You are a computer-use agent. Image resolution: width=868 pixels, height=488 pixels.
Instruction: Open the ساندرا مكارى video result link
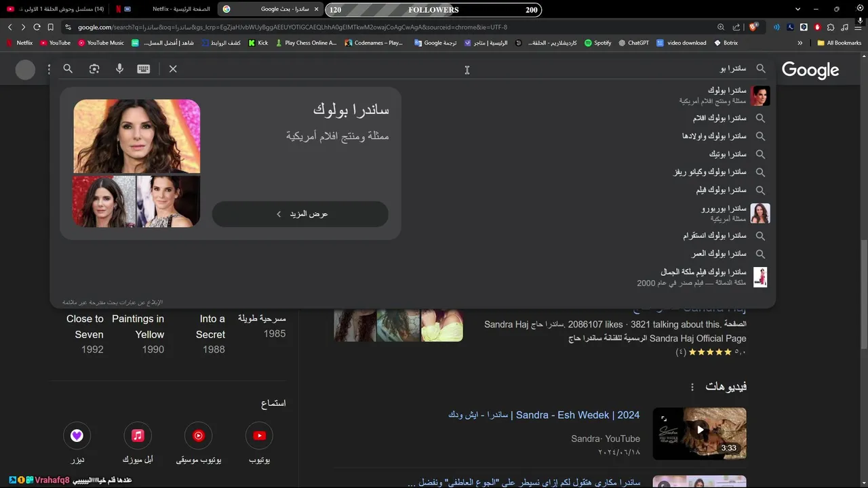pyautogui.click(x=524, y=482)
